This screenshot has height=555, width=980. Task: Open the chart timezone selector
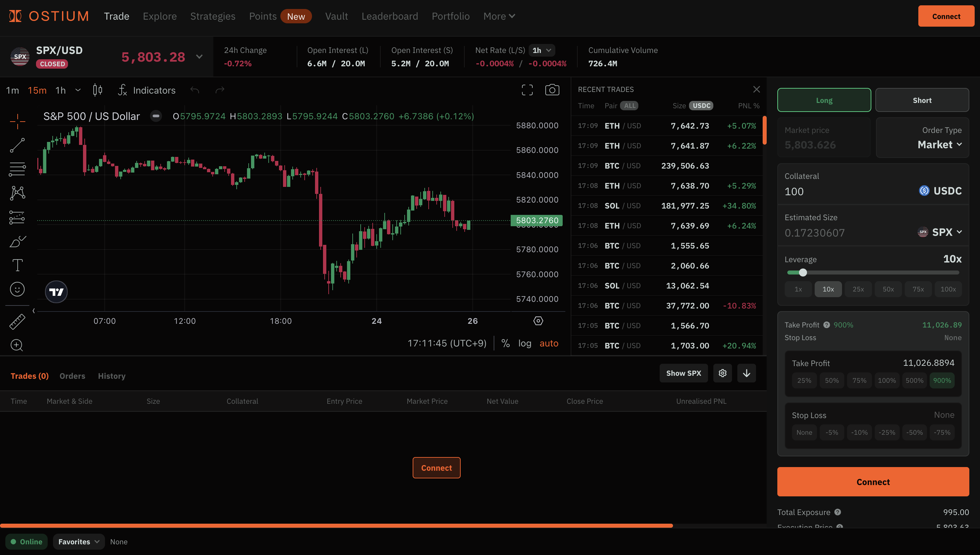(x=447, y=343)
